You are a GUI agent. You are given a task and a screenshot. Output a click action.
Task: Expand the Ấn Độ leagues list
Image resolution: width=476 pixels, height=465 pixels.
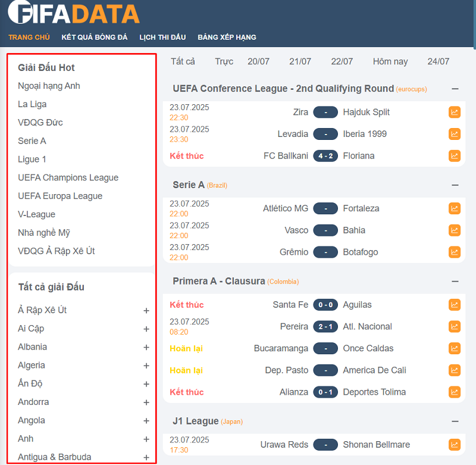pyautogui.click(x=146, y=384)
